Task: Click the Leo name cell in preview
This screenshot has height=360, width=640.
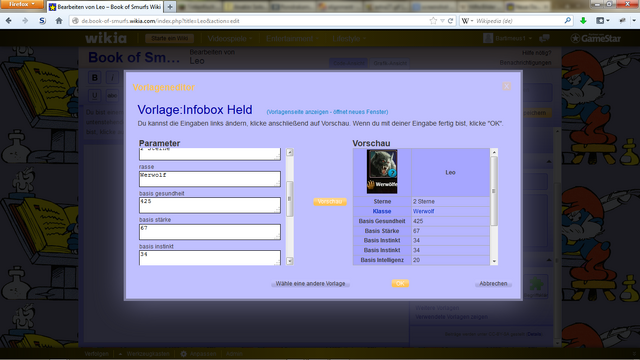Action: click(451, 172)
